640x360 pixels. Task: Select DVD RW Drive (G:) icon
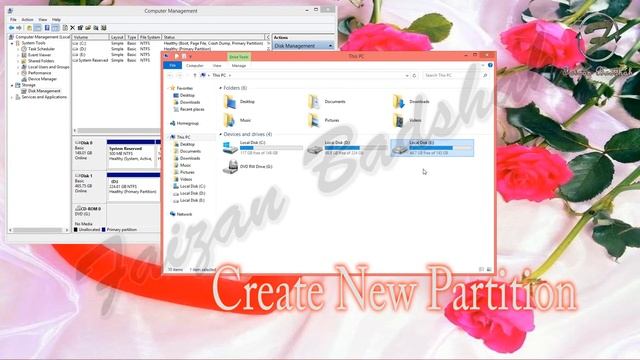click(231, 167)
